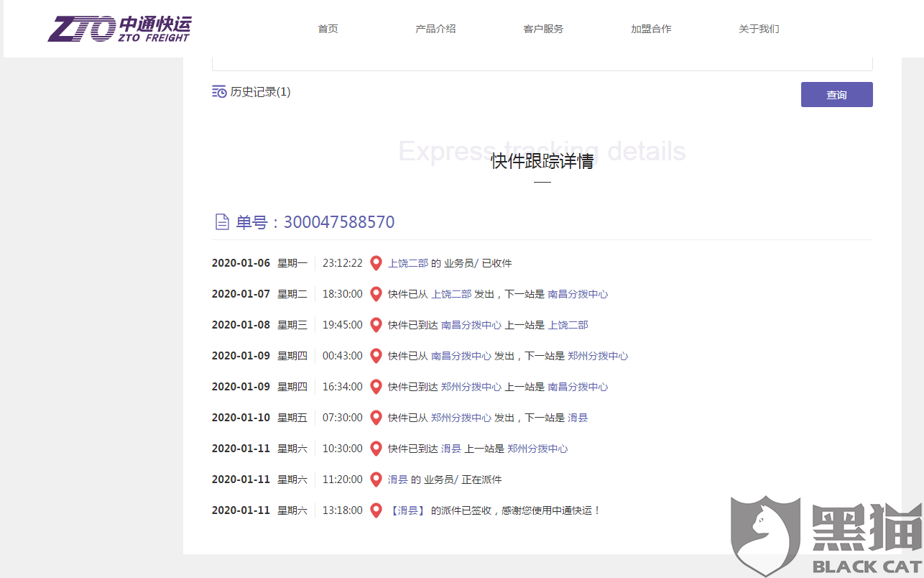Click the pin on the final signed delivery row

click(x=376, y=510)
